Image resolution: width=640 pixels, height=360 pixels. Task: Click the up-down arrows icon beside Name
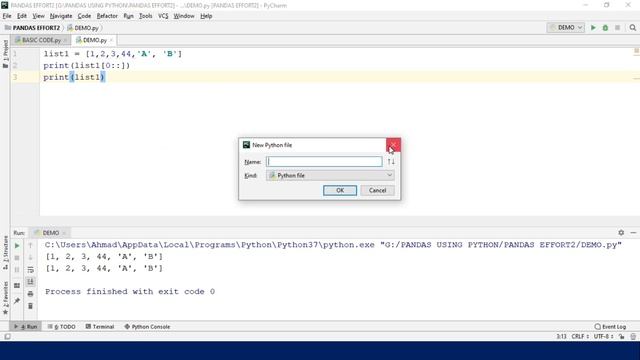tap(391, 162)
